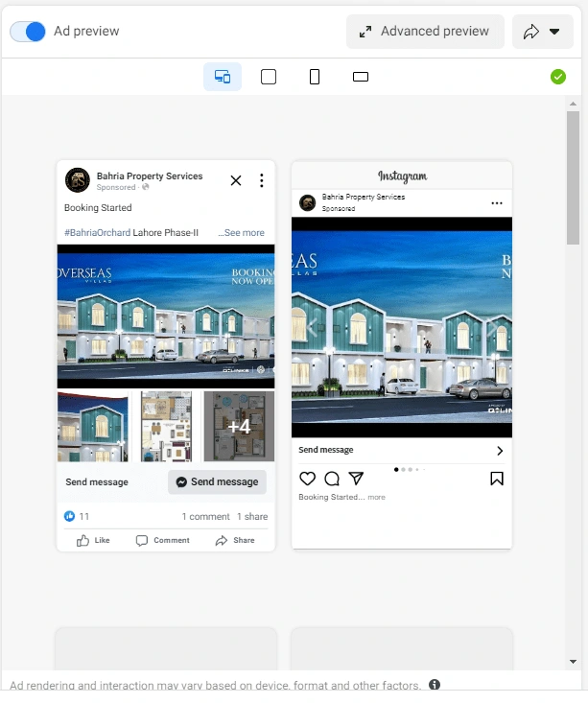
Task: Like the Facebook post
Action: [93, 540]
